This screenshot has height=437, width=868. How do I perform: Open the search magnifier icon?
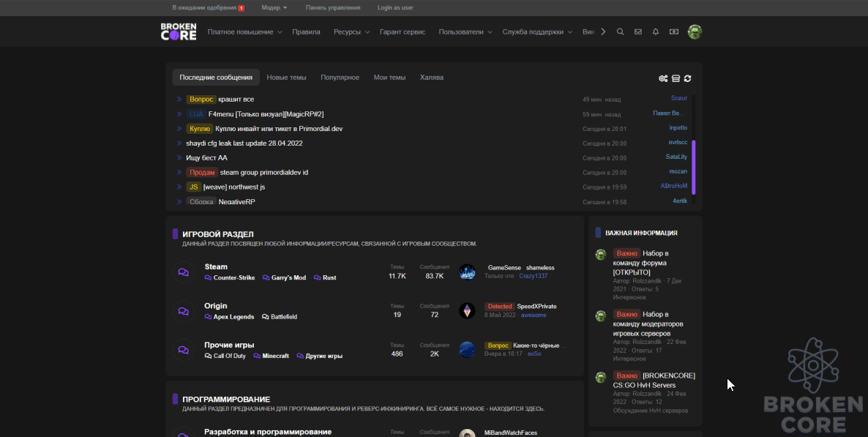[x=620, y=32]
